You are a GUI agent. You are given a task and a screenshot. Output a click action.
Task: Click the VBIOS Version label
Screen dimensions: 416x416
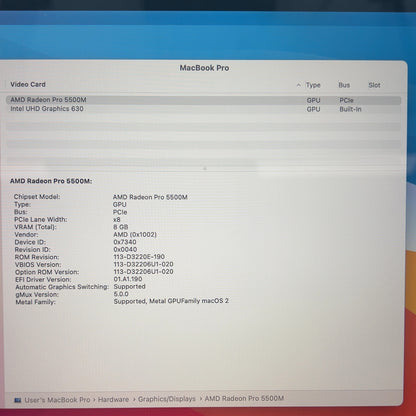pos(38,265)
